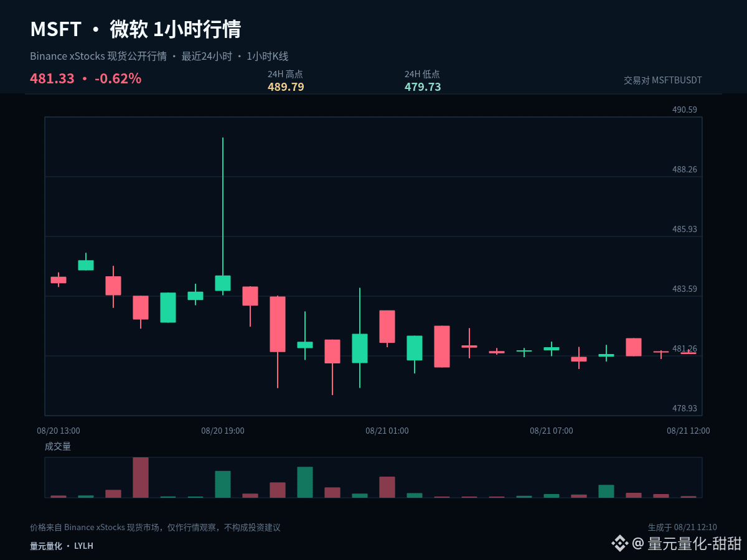Click the y-axis label "478.93"
The height and width of the screenshot is (560, 747).
[x=685, y=408]
